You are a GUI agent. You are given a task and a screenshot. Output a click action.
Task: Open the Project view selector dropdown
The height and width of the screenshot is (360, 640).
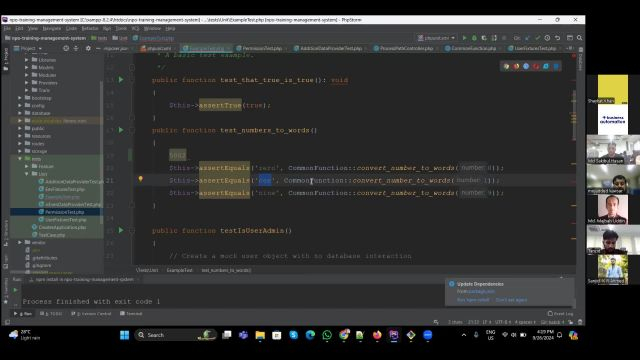point(28,48)
